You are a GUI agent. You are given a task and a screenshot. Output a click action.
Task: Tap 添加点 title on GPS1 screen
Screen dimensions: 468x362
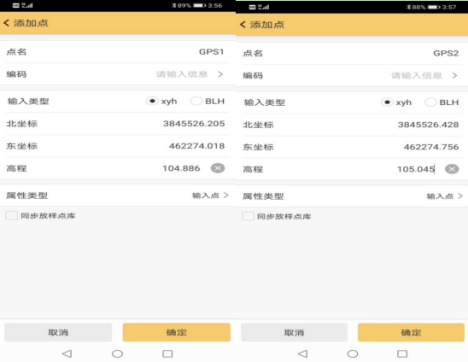tap(31, 23)
